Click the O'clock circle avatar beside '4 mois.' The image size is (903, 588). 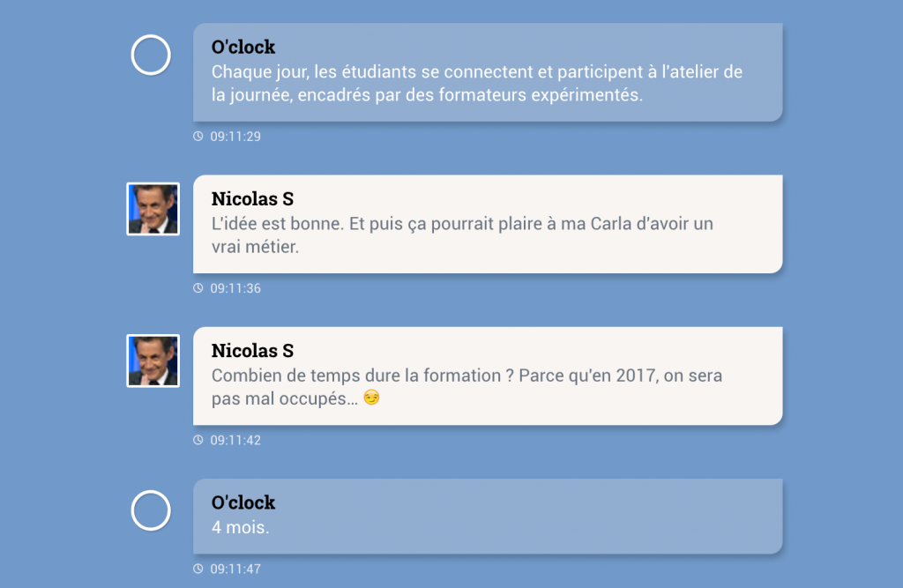pyautogui.click(x=151, y=510)
